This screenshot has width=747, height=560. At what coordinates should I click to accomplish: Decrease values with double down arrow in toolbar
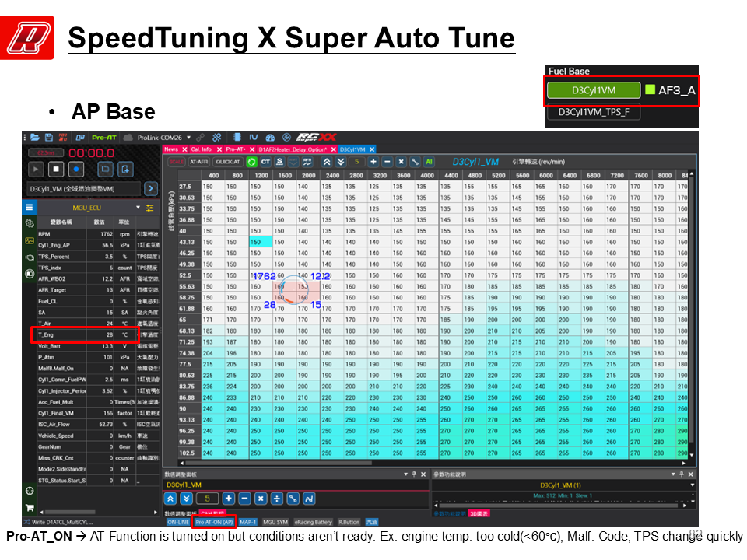click(x=341, y=162)
